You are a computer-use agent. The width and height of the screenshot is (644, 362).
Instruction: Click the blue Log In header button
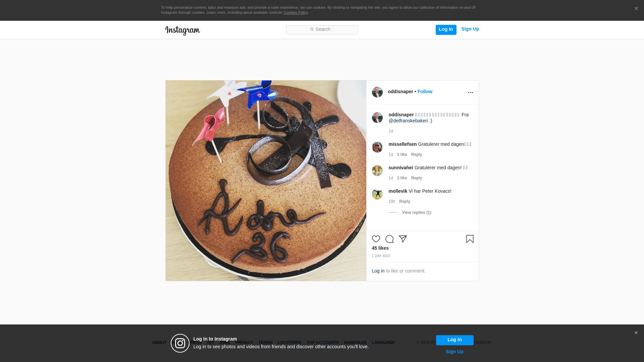coord(446,30)
